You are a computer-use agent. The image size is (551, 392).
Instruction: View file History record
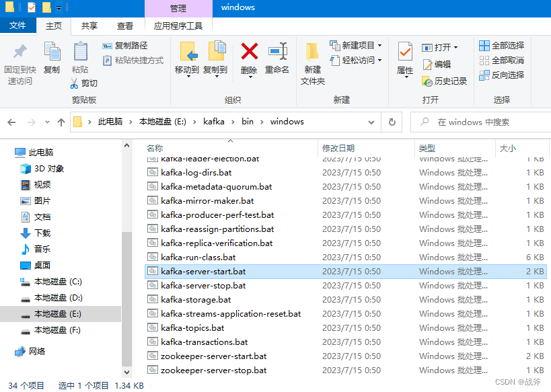click(445, 81)
